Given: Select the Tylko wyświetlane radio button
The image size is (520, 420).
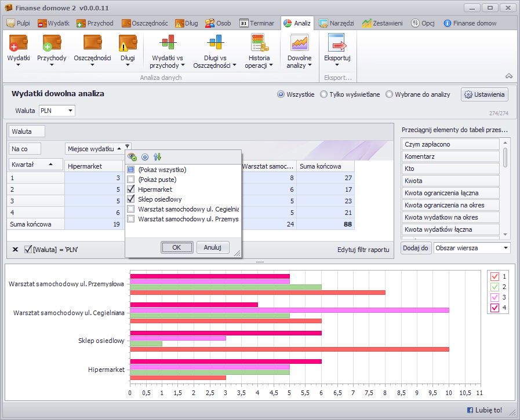Looking at the screenshot, I should [x=323, y=94].
